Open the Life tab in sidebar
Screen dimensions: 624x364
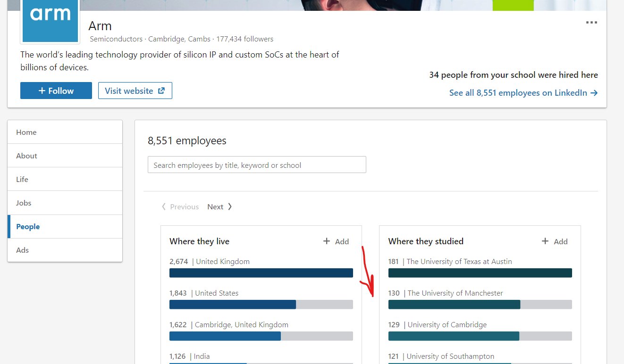pos(65,179)
